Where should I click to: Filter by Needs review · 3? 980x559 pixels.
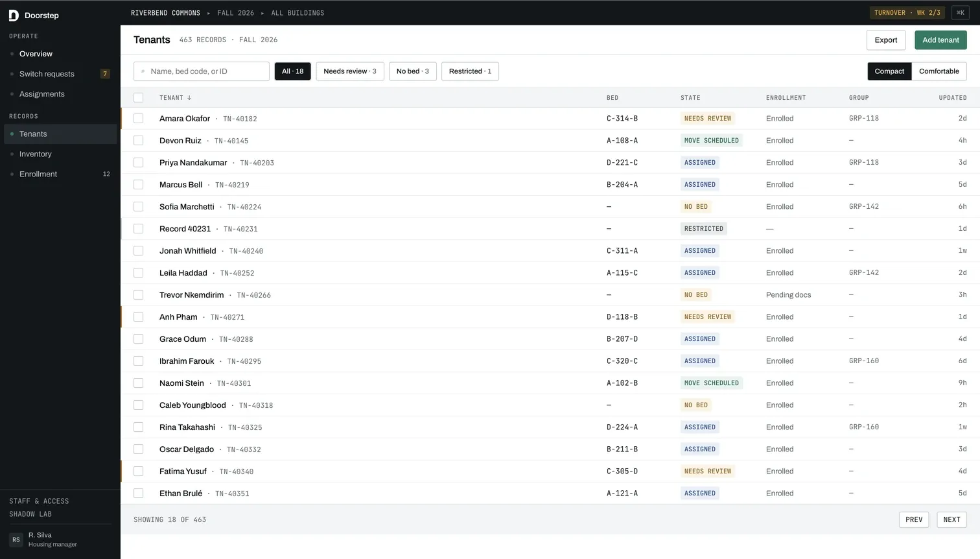(x=350, y=71)
